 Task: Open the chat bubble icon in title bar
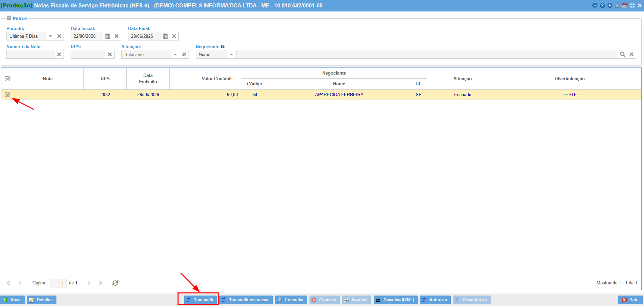(x=595, y=5)
